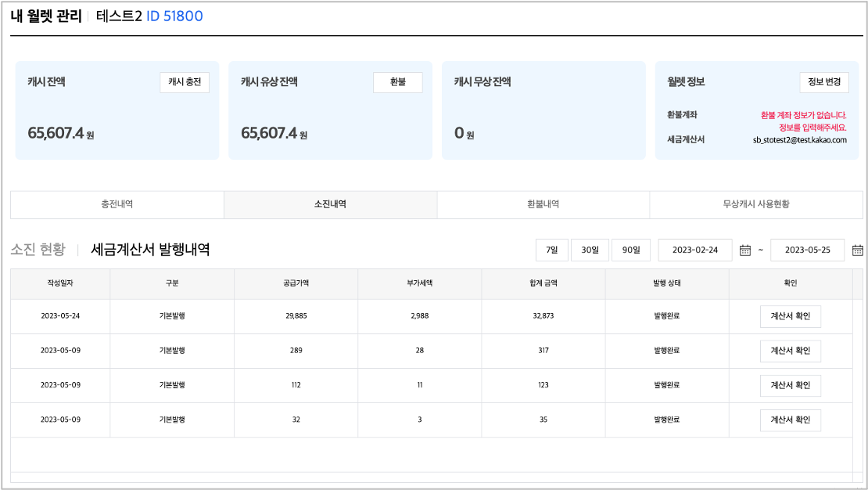Open the start date calendar icon
The height and width of the screenshot is (490, 868).
pos(745,250)
